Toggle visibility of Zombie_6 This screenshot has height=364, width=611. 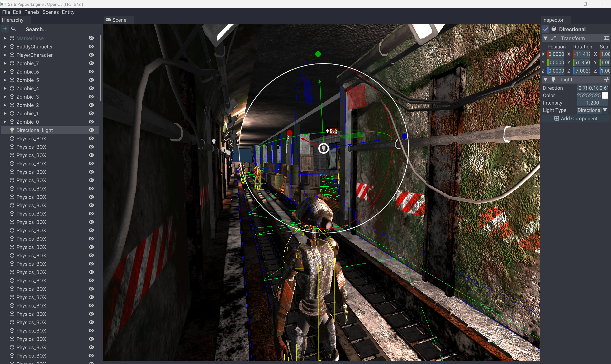coord(91,72)
